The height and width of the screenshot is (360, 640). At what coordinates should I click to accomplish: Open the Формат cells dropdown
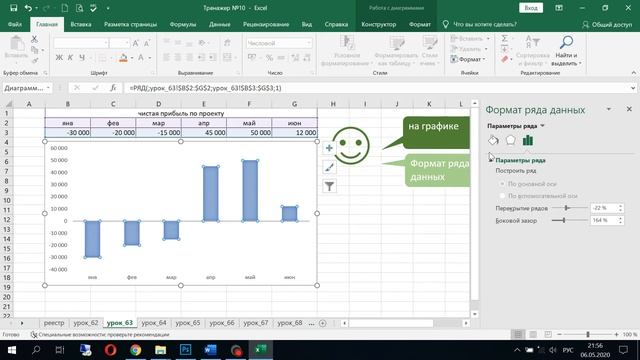pyautogui.click(x=468, y=59)
